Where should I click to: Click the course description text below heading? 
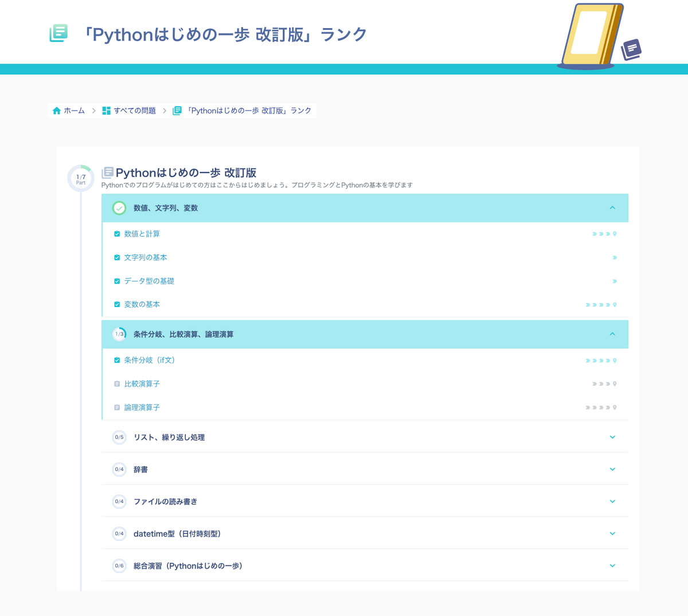[x=257, y=185]
